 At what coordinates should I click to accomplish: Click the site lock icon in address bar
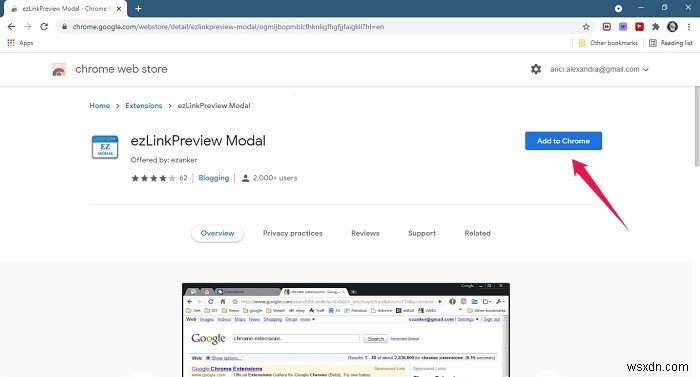point(64,27)
